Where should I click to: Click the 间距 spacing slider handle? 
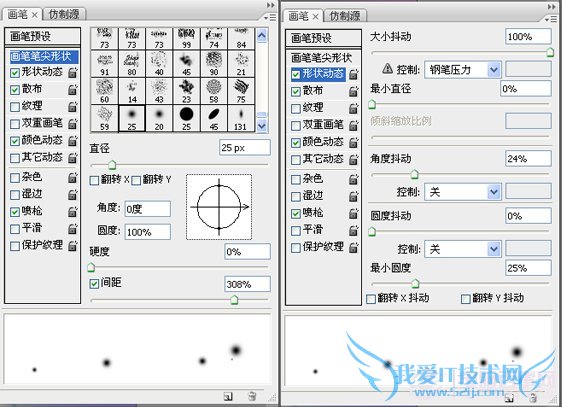tap(234, 300)
